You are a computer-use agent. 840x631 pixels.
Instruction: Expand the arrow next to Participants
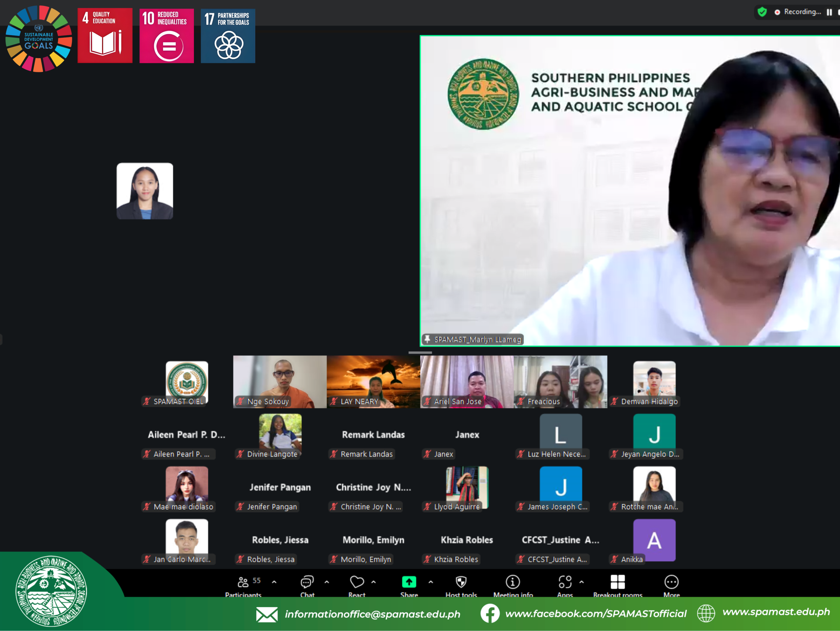coord(274,582)
